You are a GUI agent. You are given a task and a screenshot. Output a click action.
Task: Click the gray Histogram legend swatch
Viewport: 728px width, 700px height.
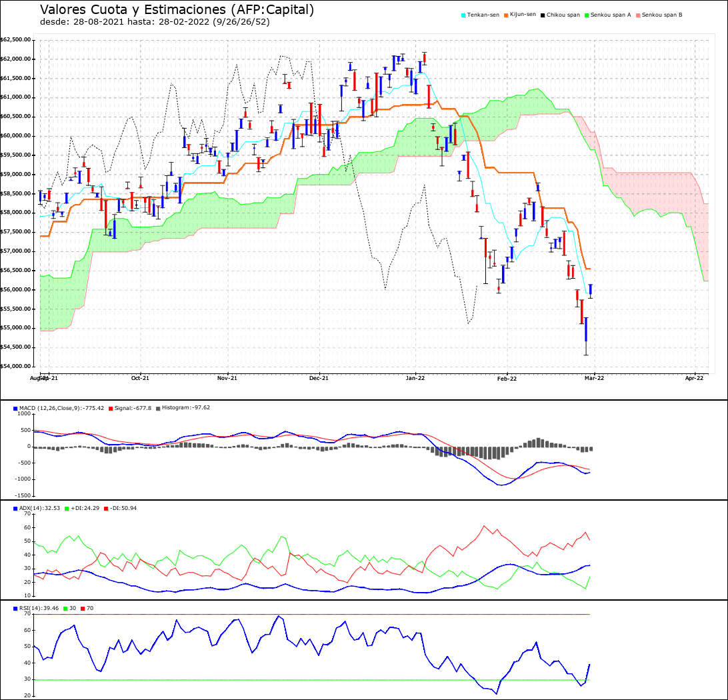point(158,409)
